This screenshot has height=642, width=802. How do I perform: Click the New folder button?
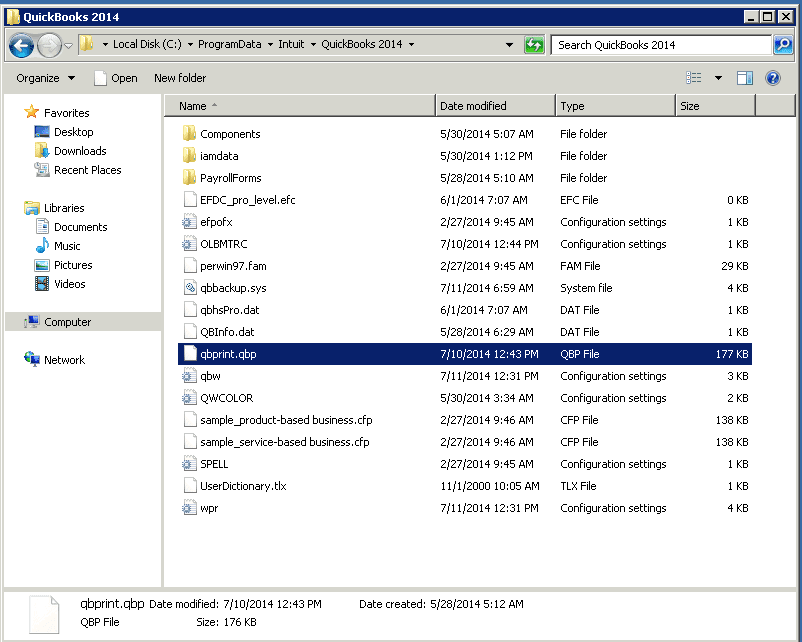click(x=180, y=78)
